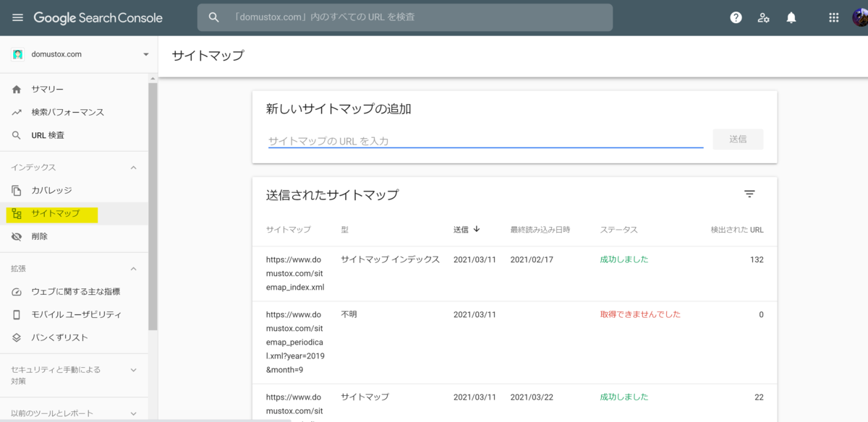Open the Help question mark icon
Screen dimensions: 868x422
coord(736,17)
